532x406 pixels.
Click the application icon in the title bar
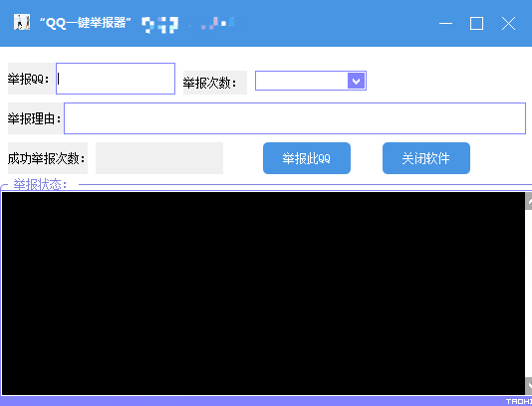(x=22, y=22)
